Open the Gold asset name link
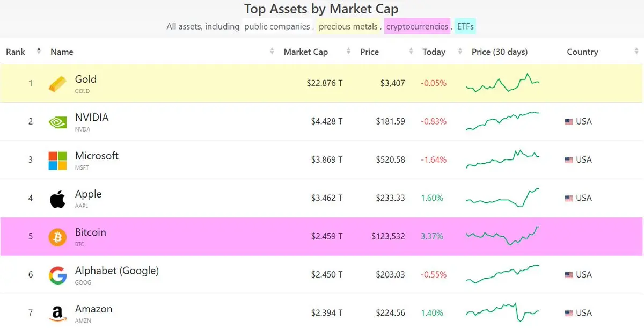The image size is (644, 328). 86,79
